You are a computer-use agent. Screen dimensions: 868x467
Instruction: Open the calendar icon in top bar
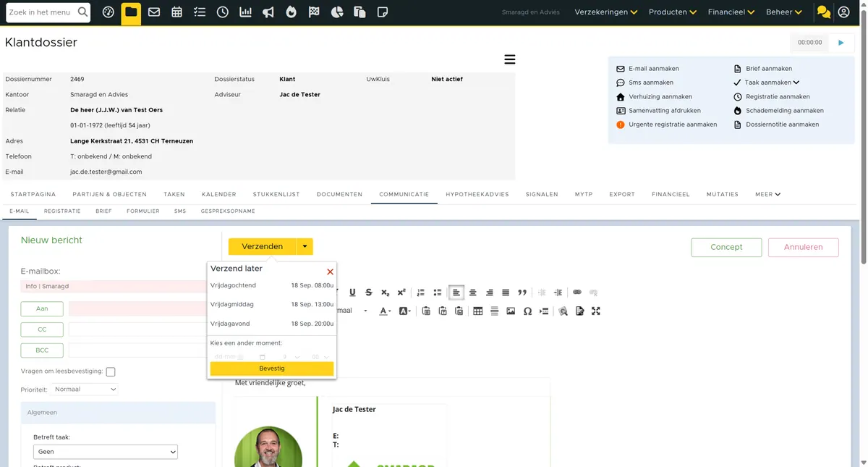pyautogui.click(x=177, y=12)
